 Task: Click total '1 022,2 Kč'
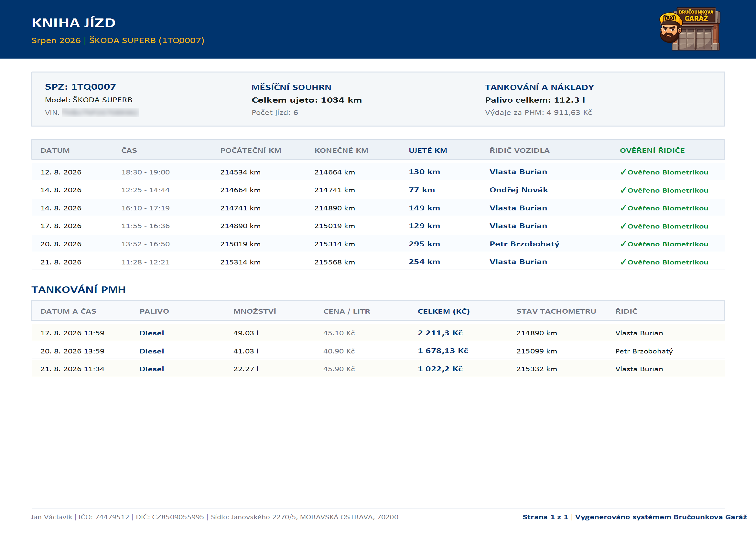[x=440, y=369]
